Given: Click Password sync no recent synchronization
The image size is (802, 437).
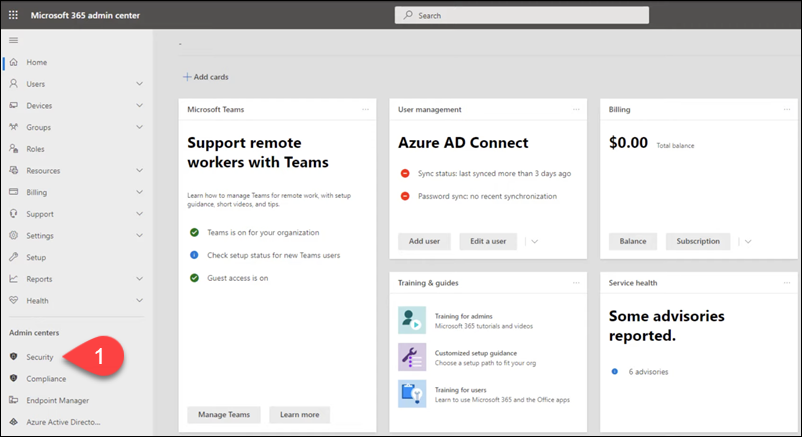Looking at the screenshot, I should click(487, 196).
